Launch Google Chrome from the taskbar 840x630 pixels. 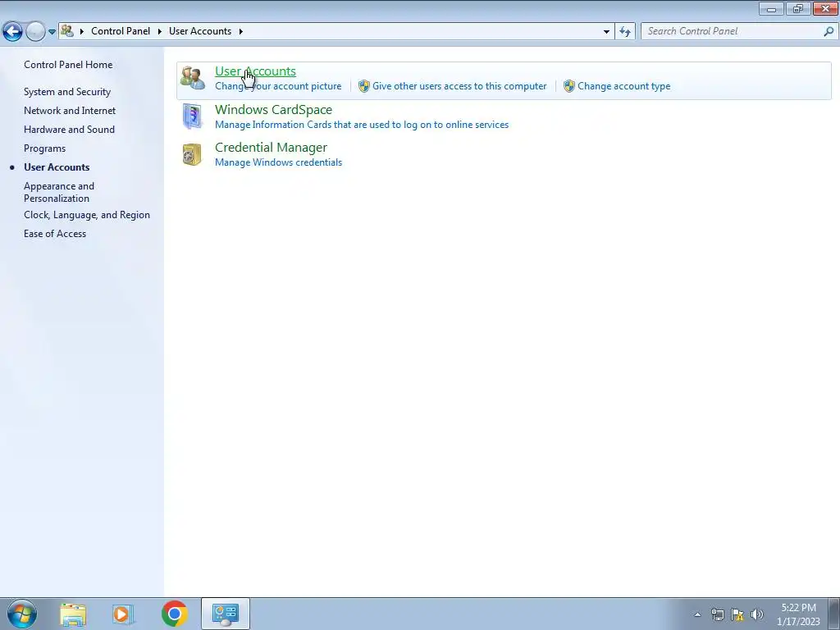(175, 614)
